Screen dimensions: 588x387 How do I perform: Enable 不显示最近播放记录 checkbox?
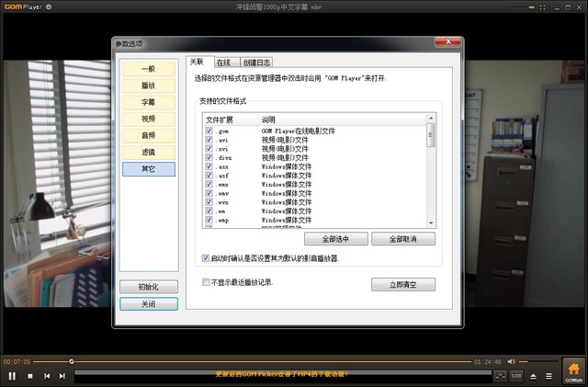(x=206, y=282)
